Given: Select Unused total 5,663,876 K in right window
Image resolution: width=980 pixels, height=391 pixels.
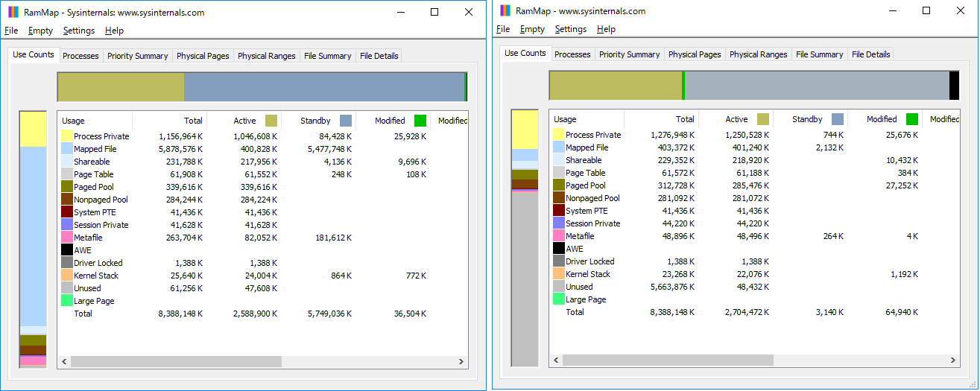Looking at the screenshot, I should tap(672, 287).
